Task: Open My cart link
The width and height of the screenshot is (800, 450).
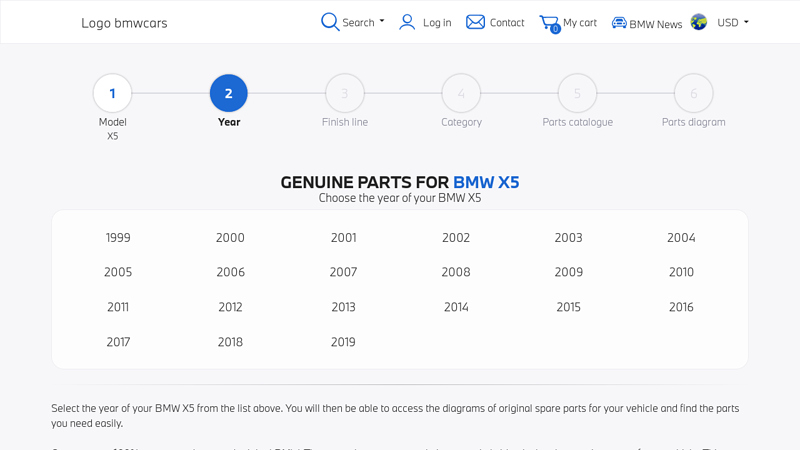Action: (x=580, y=22)
